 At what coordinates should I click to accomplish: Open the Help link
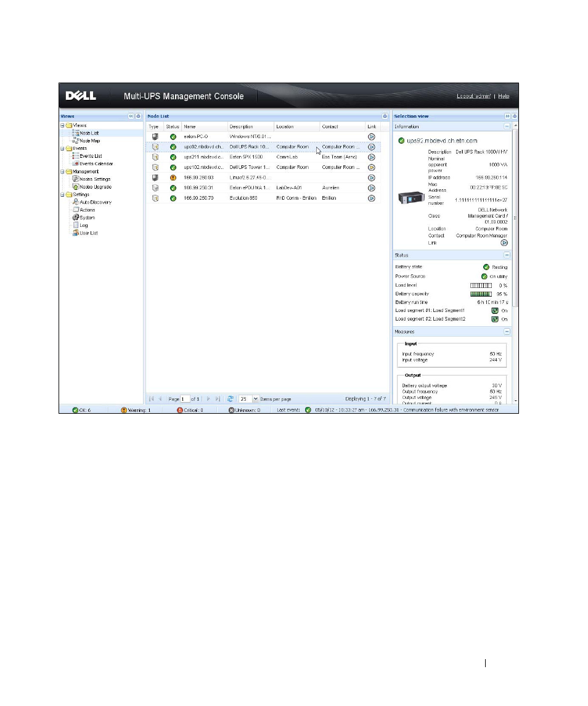(x=504, y=96)
